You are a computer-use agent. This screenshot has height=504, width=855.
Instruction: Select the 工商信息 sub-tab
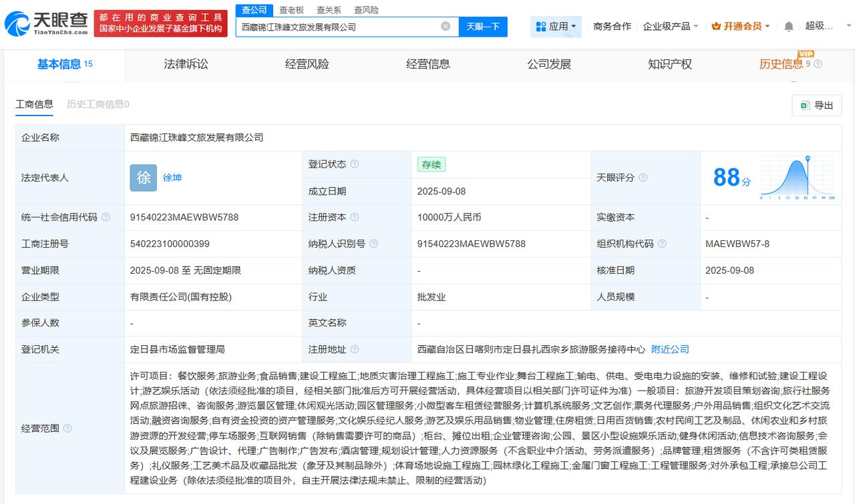pos(34,104)
